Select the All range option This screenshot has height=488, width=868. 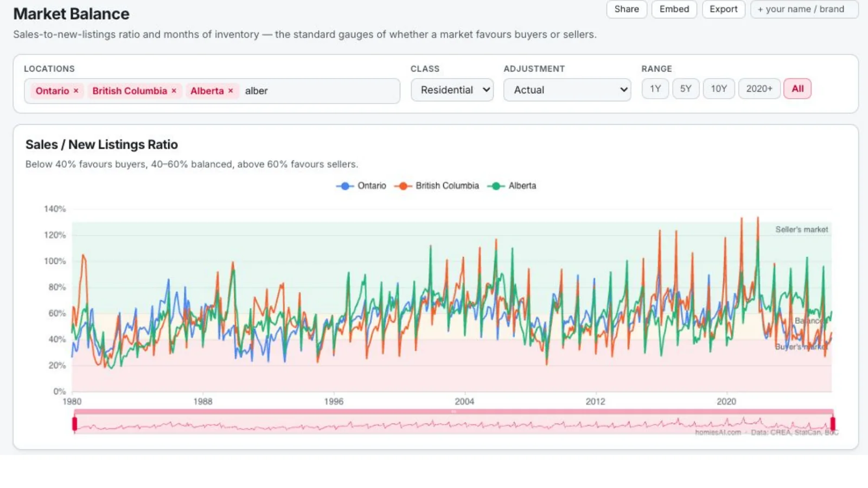point(797,89)
